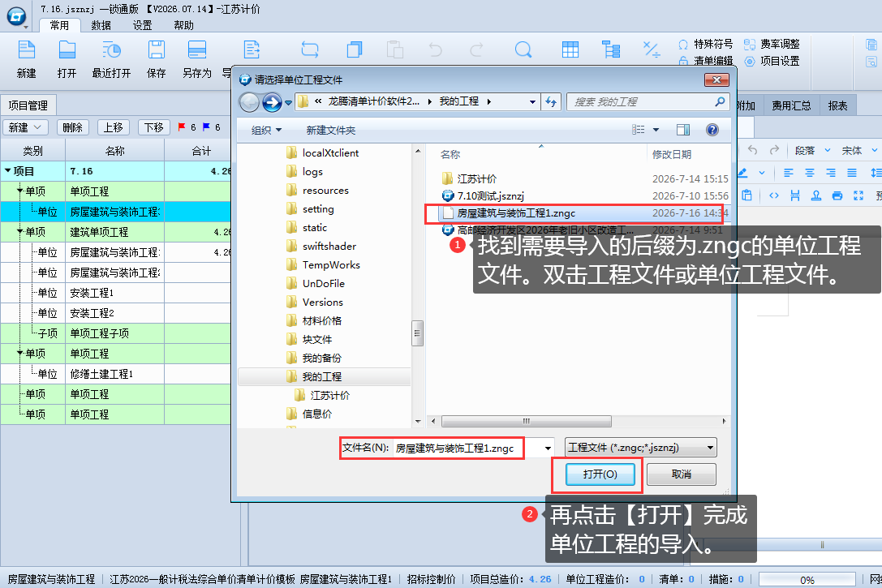Click the copy pages icon in ribbon
Screen dimensions: 882x588
tap(355, 49)
